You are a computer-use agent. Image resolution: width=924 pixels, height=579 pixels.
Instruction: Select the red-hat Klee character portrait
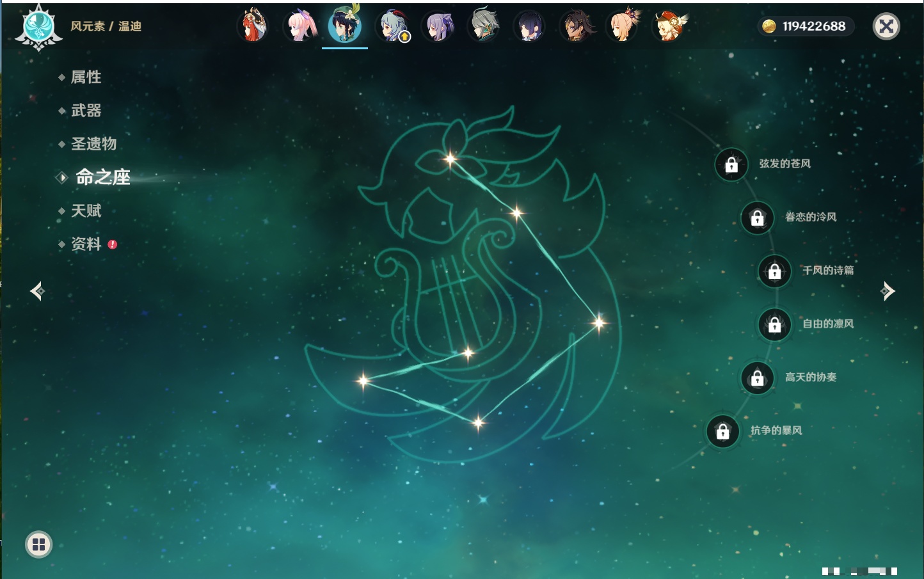coord(669,26)
